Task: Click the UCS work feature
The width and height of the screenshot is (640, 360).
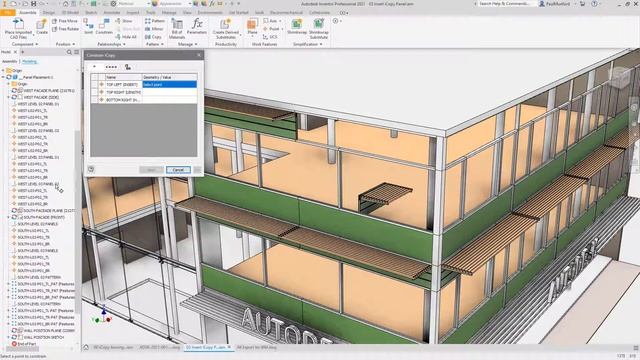Action: [x=270, y=37]
